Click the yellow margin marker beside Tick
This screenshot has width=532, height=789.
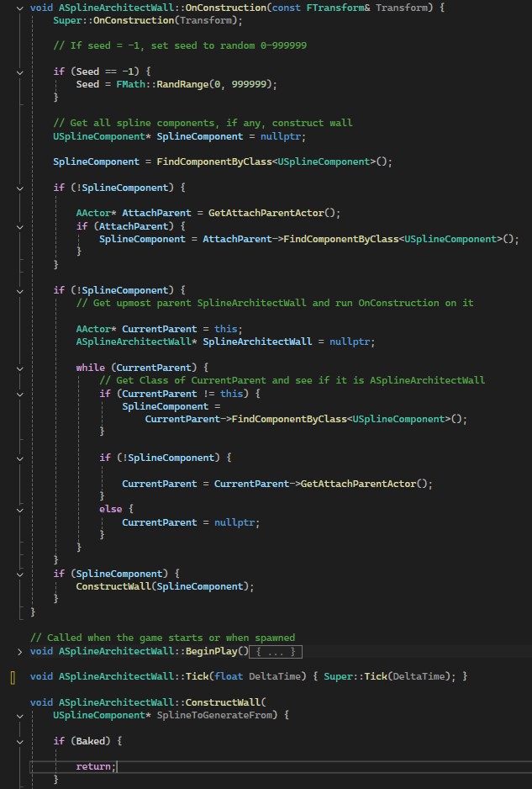[x=13, y=676]
